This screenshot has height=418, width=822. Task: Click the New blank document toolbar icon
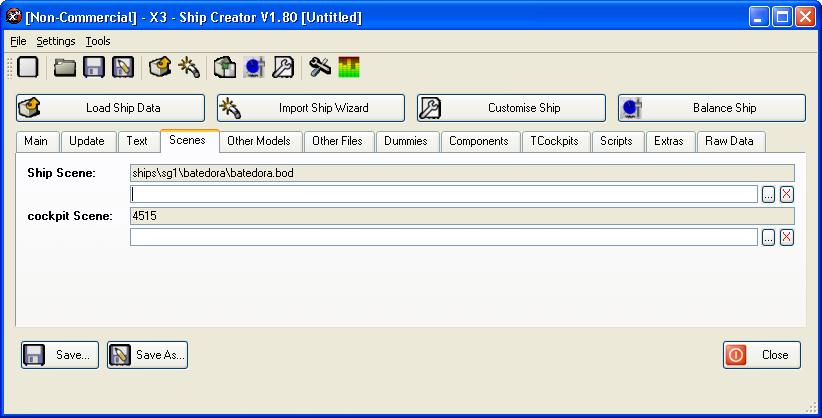[28, 67]
